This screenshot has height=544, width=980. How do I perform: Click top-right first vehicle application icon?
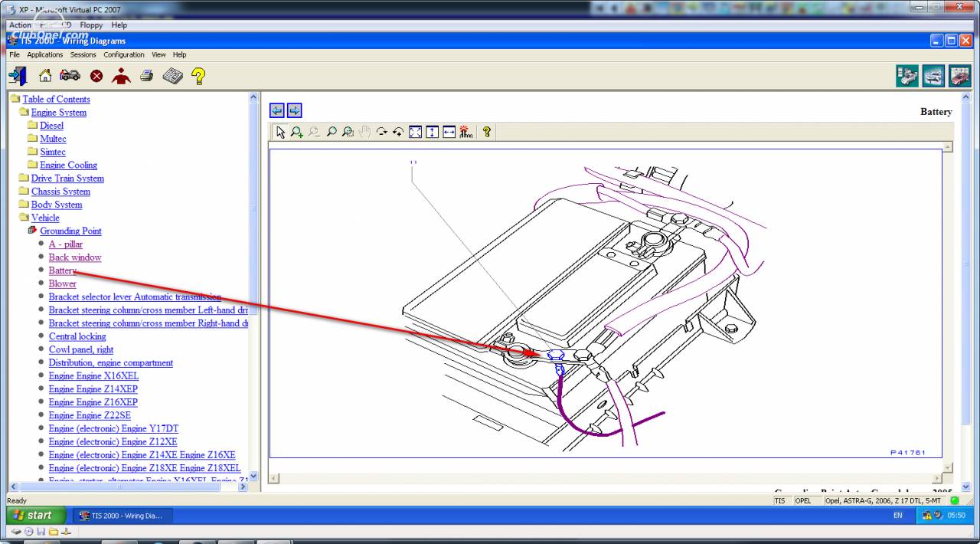907,76
